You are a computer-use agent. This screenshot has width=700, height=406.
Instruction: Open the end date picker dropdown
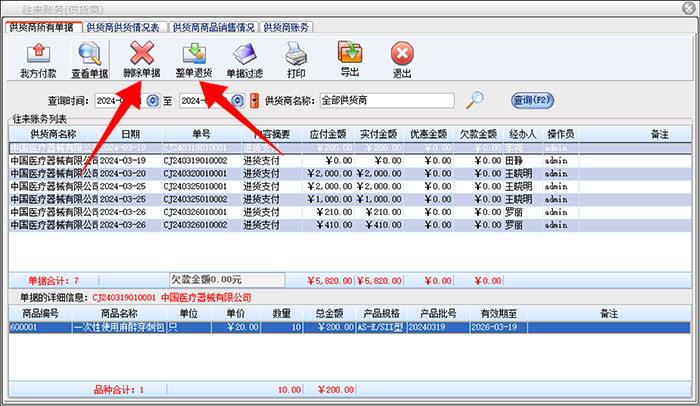click(x=238, y=101)
